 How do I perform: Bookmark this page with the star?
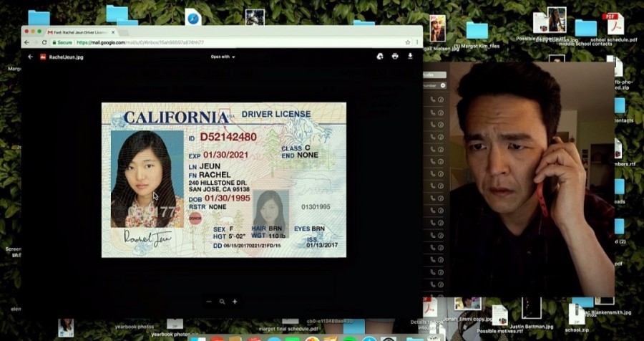click(407, 42)
